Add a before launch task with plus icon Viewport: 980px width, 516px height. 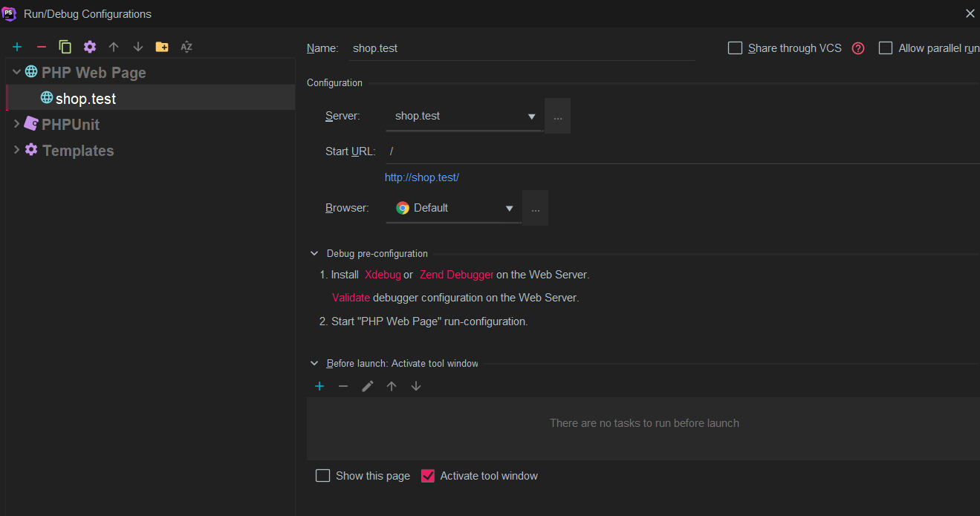point(319,386)
